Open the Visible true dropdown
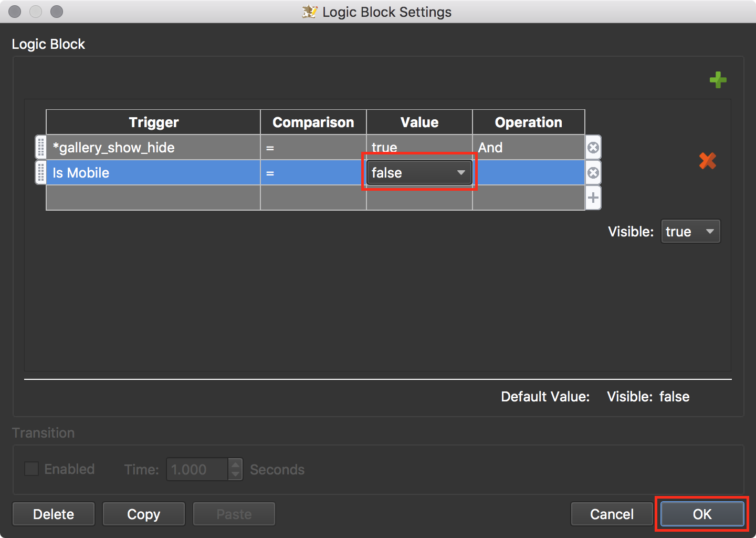Image resolution: width=756 pixels, height=538 pixels. coord(690,232)
